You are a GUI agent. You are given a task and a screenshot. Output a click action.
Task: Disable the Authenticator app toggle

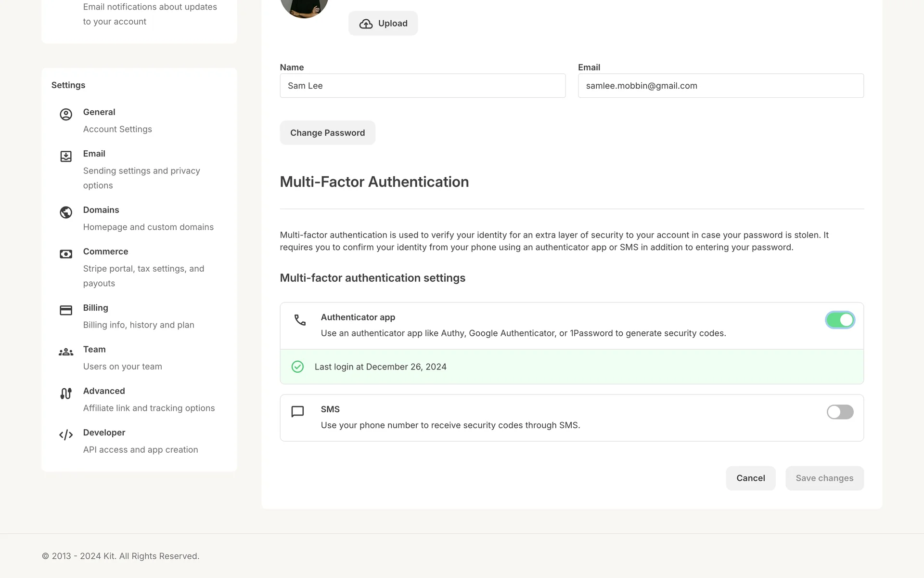click(x=840, y=320)
